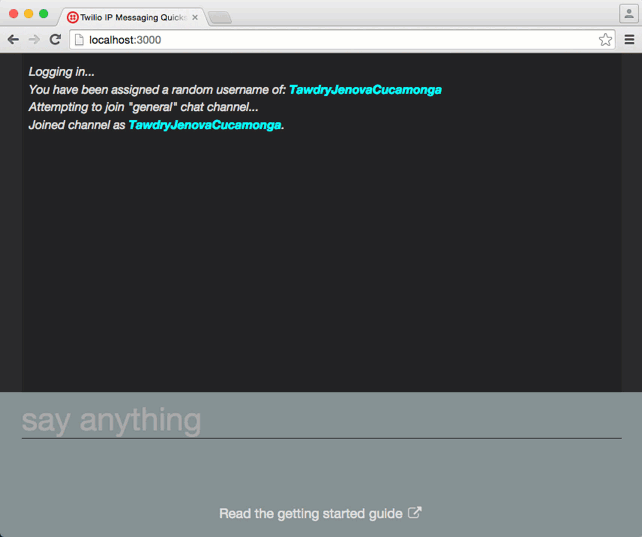
Task: Click the "Logging in..." status text
Action: click(61, 72)
